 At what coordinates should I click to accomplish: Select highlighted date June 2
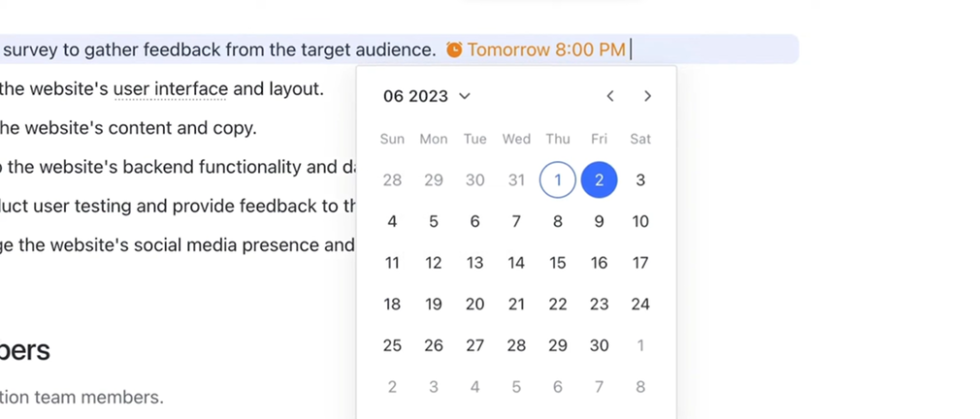coord(599,179)
